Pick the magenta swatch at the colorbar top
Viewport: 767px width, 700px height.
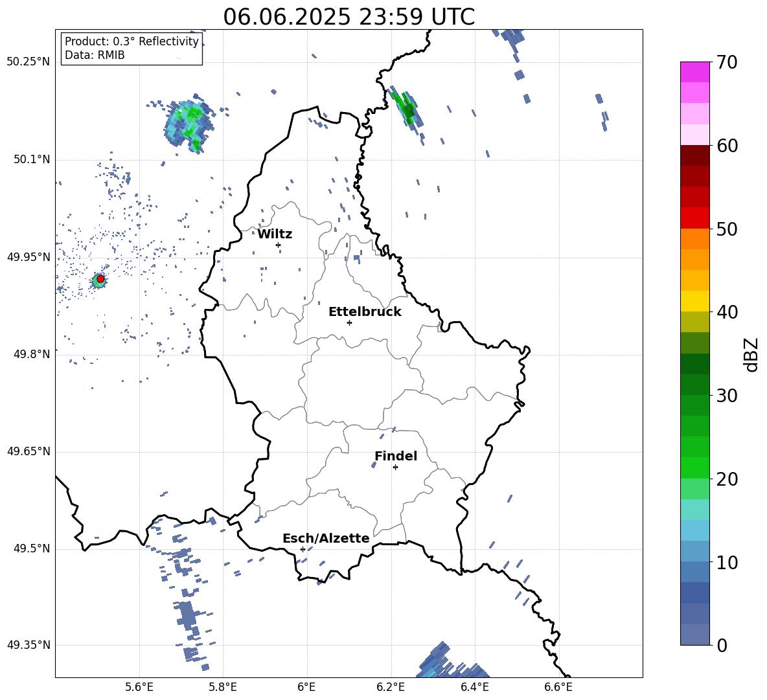pyautogui.click(x=694, y=72)
